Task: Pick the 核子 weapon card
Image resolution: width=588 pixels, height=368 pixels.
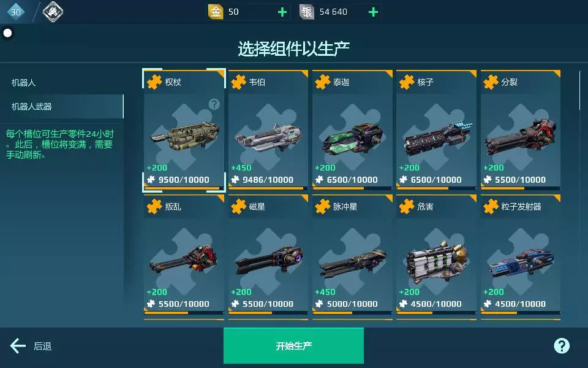Action: (436, 130)
